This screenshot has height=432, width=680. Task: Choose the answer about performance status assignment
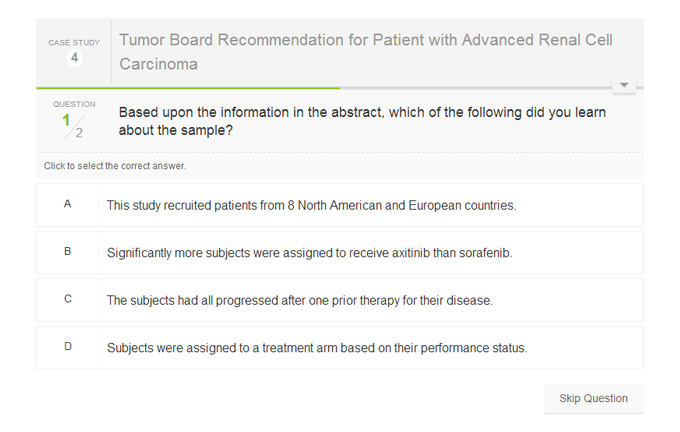pyautogui.click(x=316, y=348)
